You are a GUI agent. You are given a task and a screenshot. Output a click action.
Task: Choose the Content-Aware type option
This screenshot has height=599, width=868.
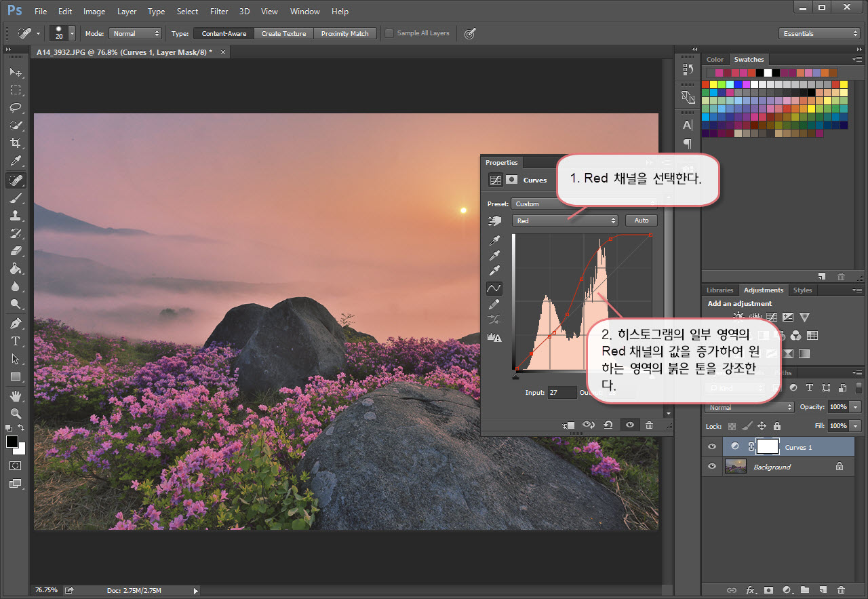click(224, 33)
